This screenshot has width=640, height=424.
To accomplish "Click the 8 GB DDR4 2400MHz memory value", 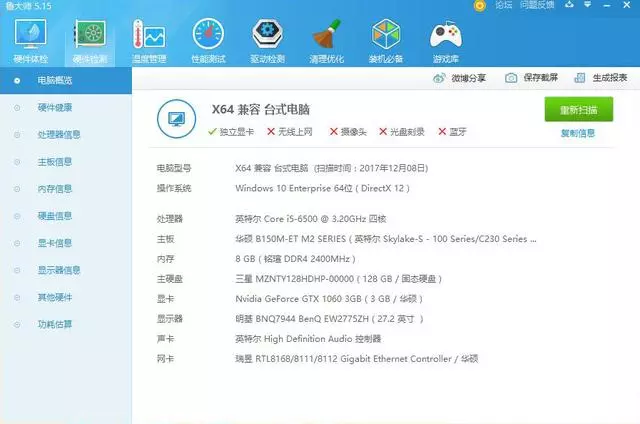I will [x=296, y=259].
